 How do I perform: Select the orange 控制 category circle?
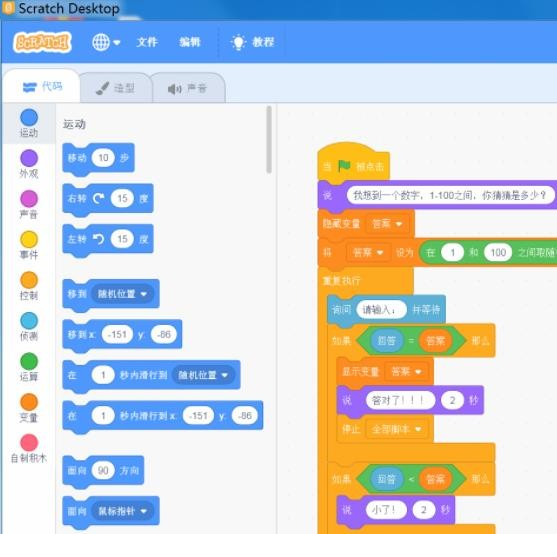click(x=29, y=280)
